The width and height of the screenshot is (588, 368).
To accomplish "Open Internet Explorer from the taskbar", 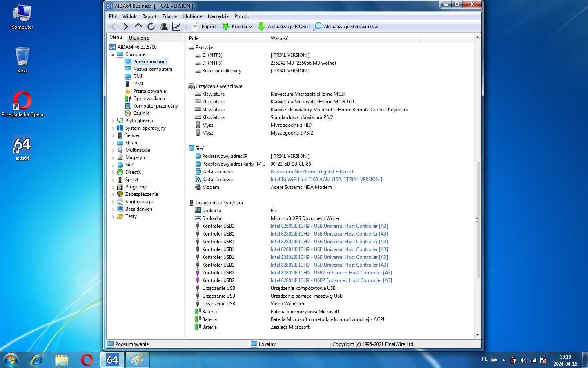I will [x=37, y=360].
